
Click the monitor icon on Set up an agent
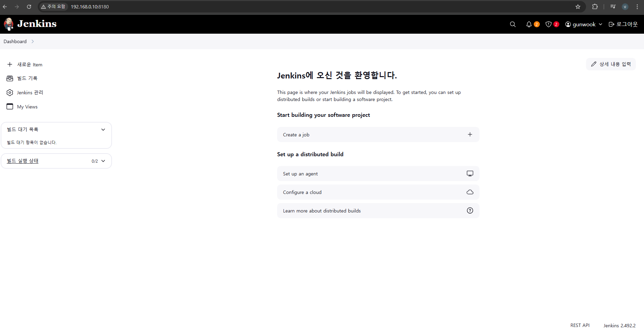tap(470, 173)
